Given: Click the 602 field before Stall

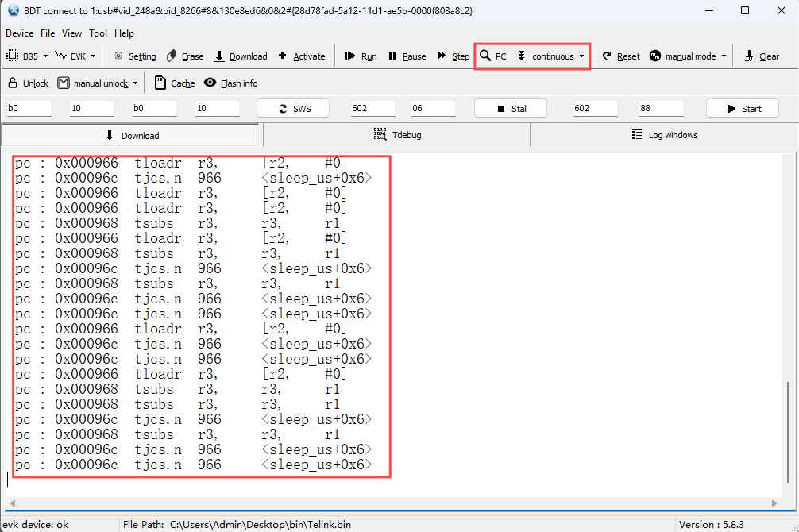Looking at the screenshot, I should (373, 108).
